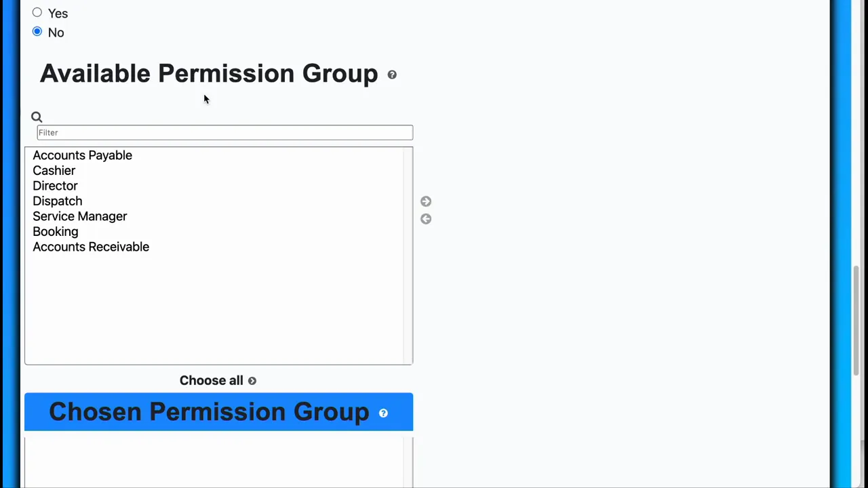Select the Accounts Receivable permission group
Image resolution: width=868 pixels, height=488 pixels.
[91, 247]
